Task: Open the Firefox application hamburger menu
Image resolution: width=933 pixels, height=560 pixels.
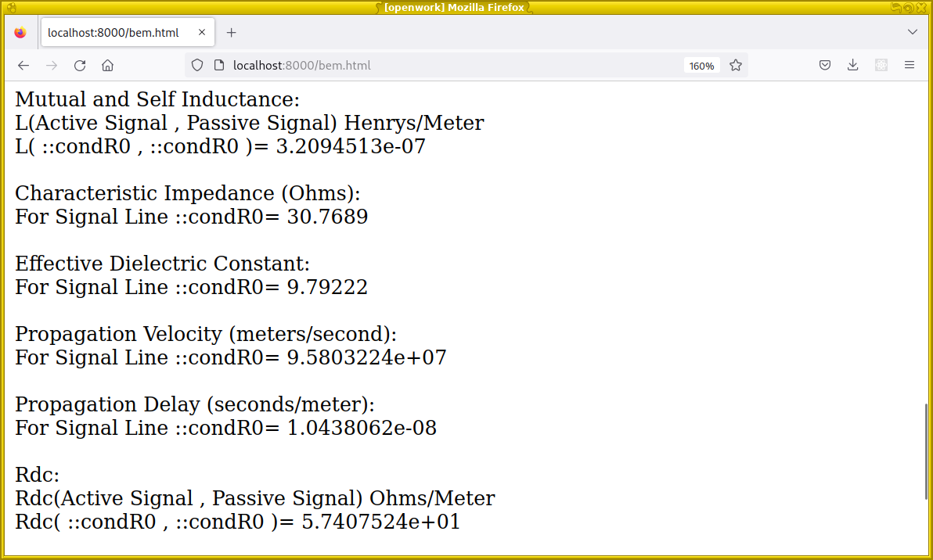Action: 910,66
